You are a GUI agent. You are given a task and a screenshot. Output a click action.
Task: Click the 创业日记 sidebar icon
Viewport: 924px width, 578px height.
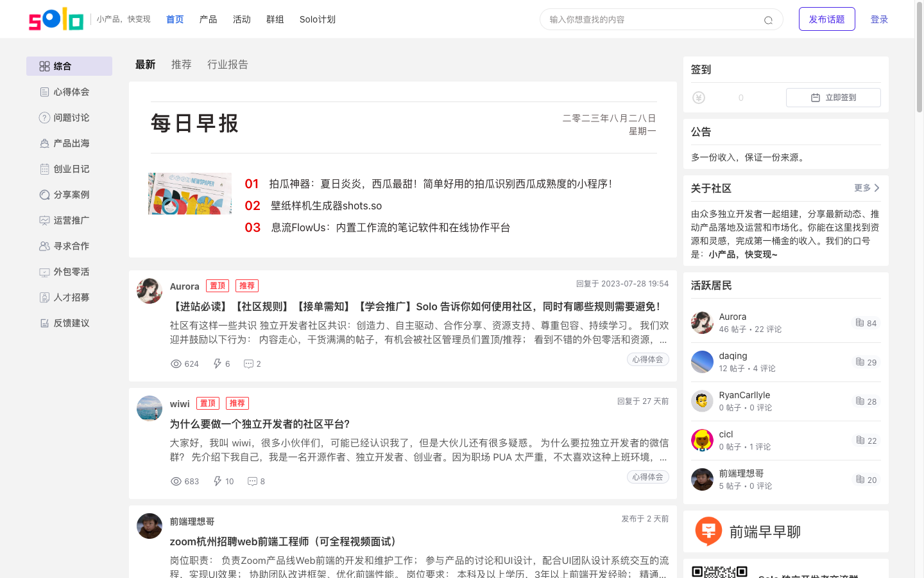pos(44,168)
